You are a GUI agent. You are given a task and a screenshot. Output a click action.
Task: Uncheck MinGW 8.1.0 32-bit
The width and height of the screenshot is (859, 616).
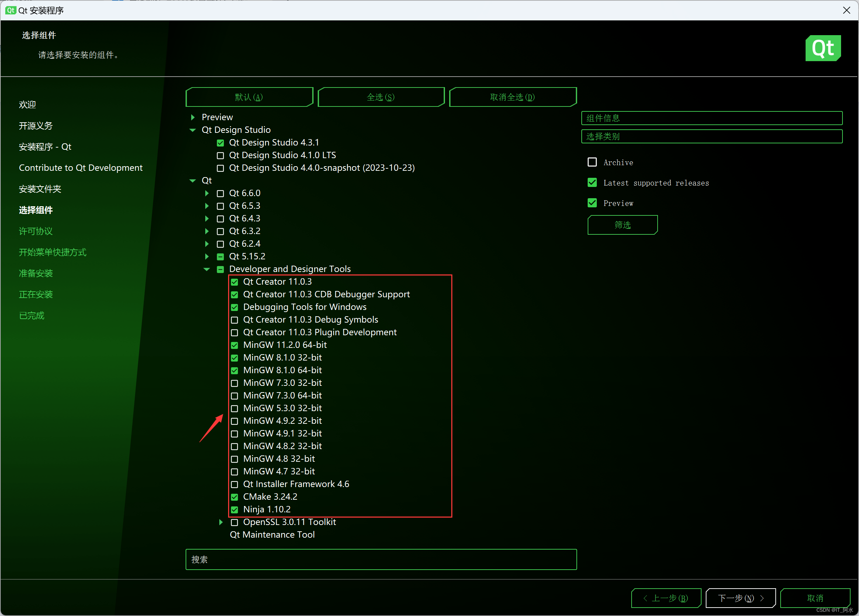pyautogui.click(x=234, y=358)
